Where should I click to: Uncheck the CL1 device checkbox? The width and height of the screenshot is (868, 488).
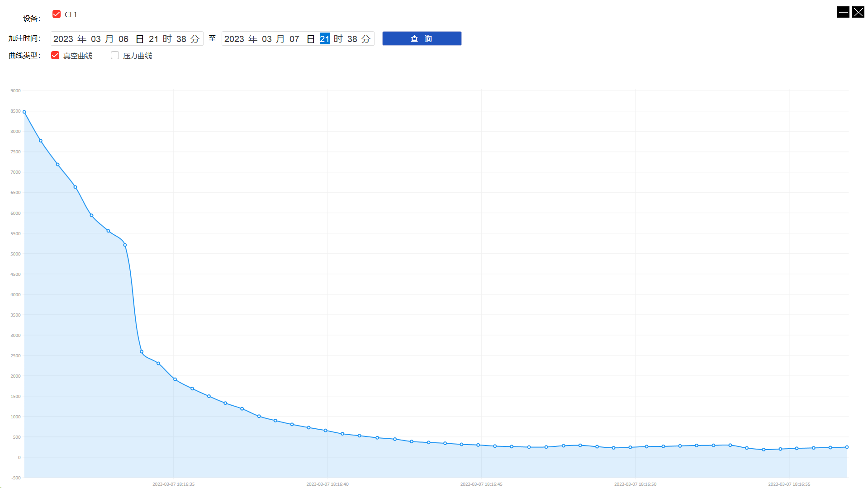57,14
